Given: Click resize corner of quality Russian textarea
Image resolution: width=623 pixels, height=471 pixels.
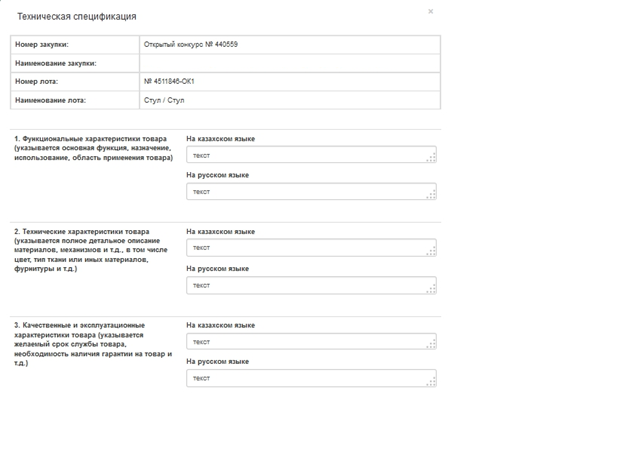Looking at the screenshot, I should [x=432, y=383].
